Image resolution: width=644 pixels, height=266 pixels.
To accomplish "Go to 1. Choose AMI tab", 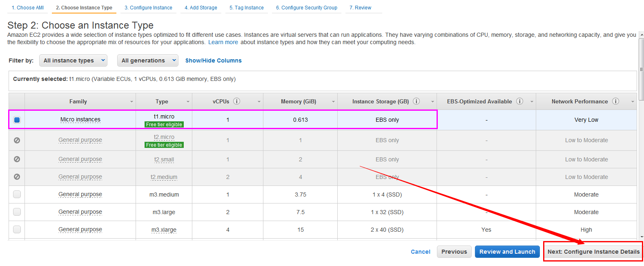I will [27, 8].
